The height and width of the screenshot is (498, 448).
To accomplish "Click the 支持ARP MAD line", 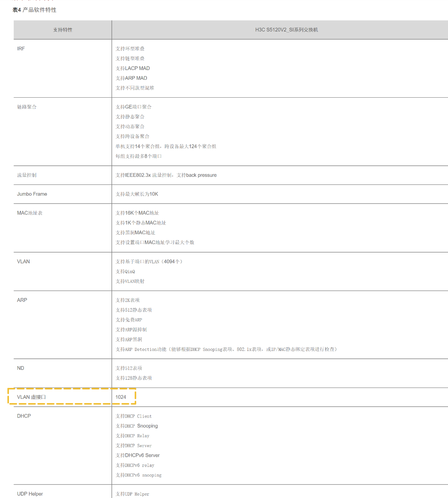I will point(131,78).
